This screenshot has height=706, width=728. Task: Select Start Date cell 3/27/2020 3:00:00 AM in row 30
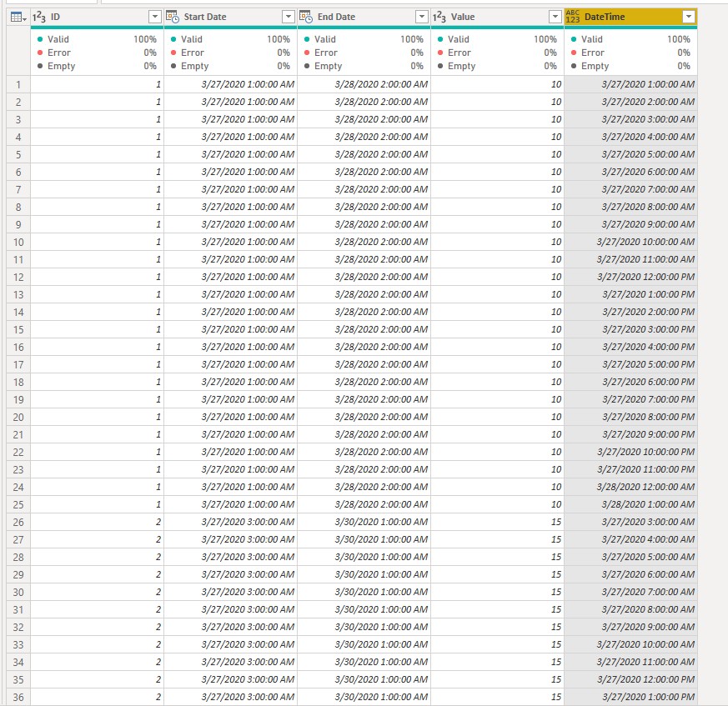coord(231,593)
